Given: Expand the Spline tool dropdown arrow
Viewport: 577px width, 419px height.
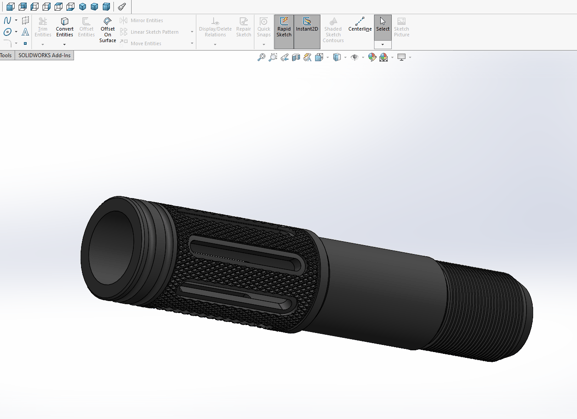Looking at the screenshot, I should pyautogui.click(x=16, y=20).
